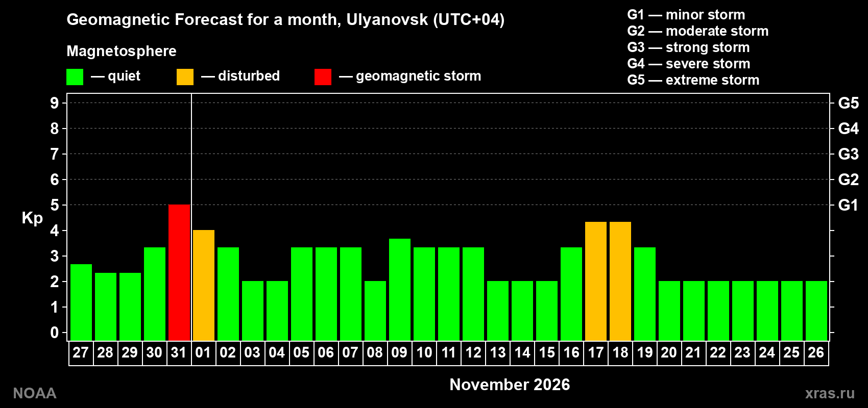Click the 'G2 — moderate storm' legend line

point(698,31)
